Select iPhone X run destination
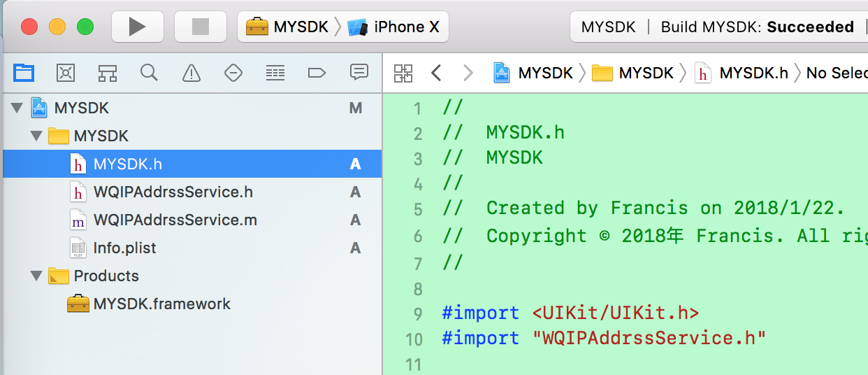This screenshot has width=868, height=375. click(393, 27)
